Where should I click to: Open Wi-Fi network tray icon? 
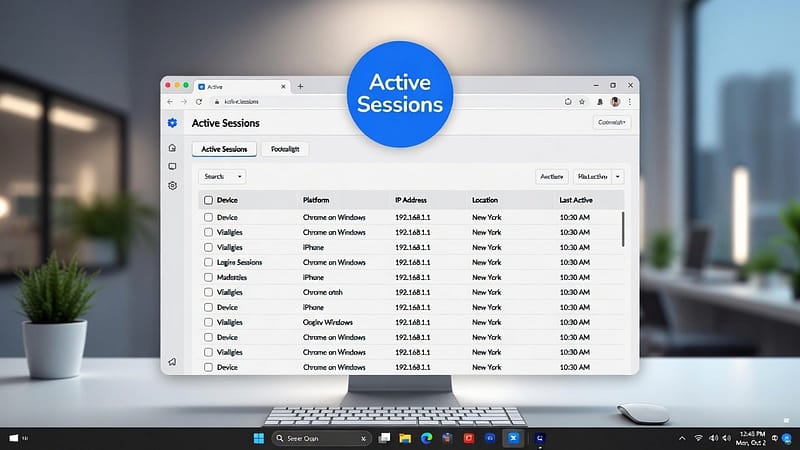pos(698,438)
